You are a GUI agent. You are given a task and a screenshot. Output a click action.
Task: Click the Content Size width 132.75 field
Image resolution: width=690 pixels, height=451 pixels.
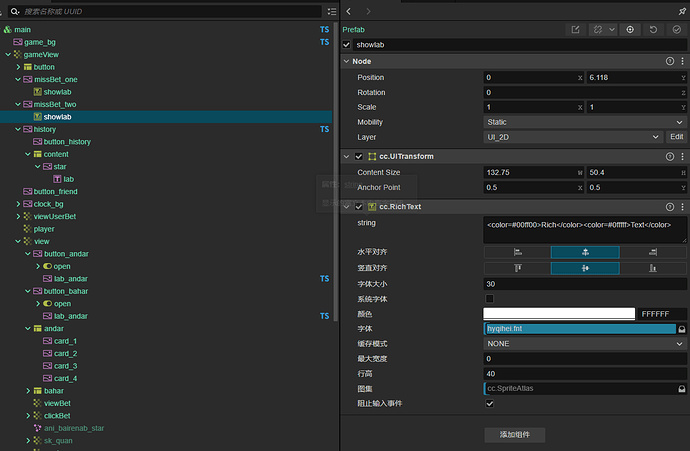coord(533,172)
